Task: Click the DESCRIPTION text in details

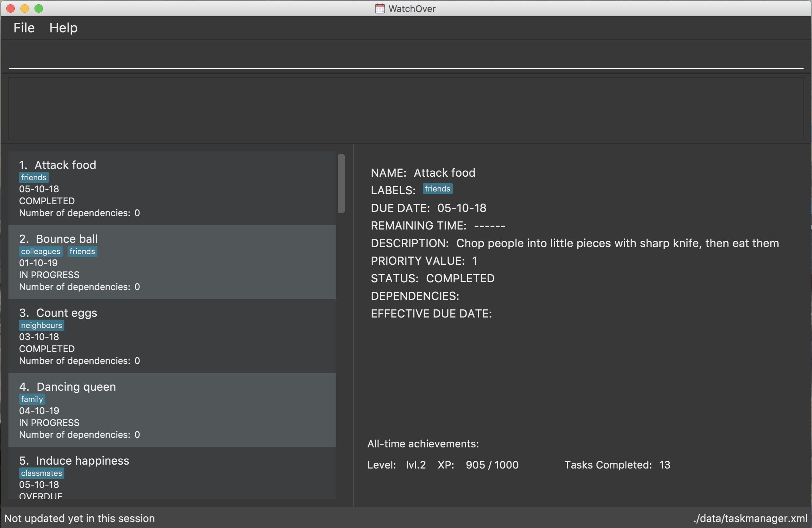Action: [x=617, y=243]
